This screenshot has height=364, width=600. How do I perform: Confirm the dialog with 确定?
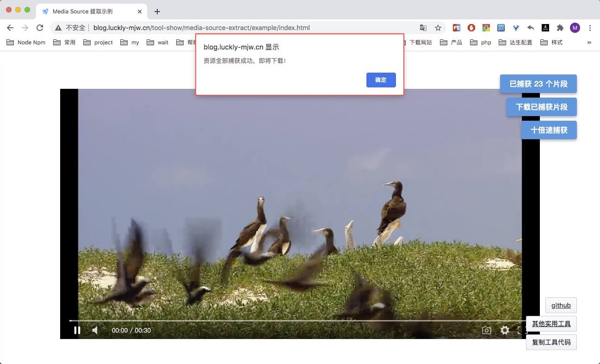[x=381, y=80]
